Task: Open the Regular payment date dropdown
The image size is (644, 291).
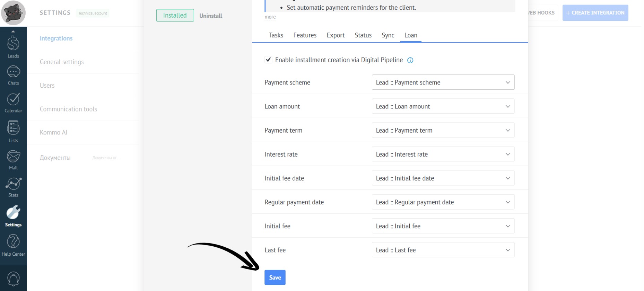Action: tap(443, 202)
